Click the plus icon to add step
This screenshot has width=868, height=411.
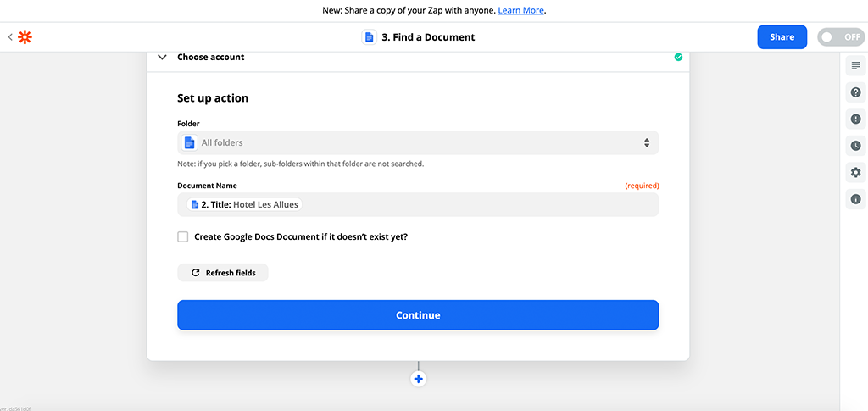(418, 379)
